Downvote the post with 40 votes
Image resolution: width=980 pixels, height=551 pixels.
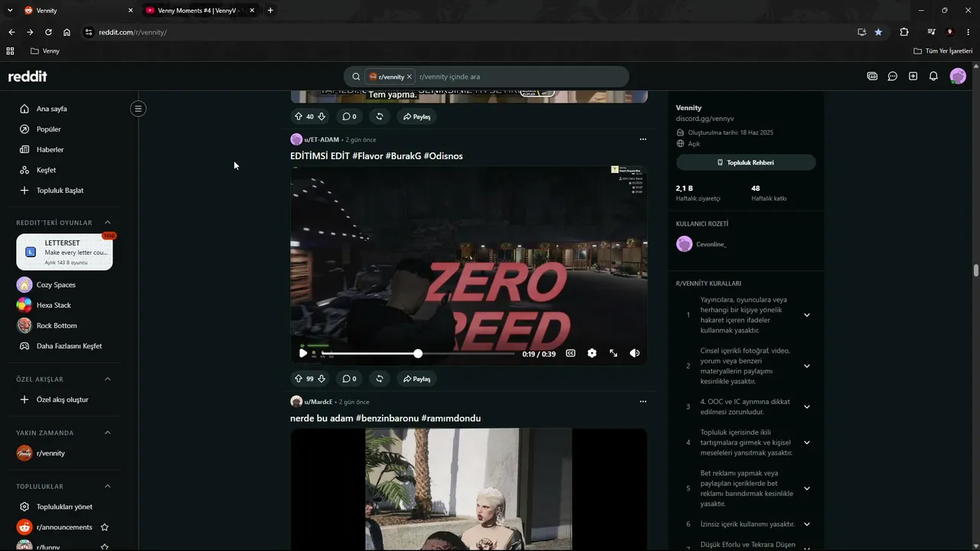click(322, 116)
